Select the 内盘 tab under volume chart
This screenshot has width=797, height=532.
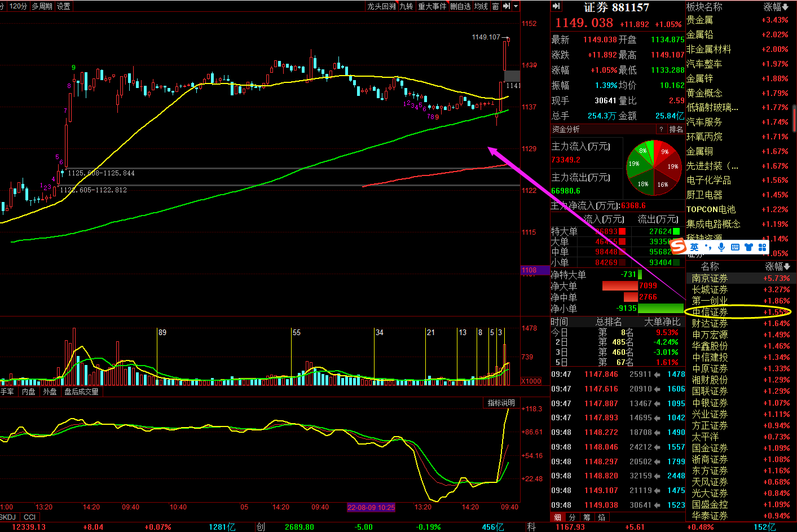point(28,392)
